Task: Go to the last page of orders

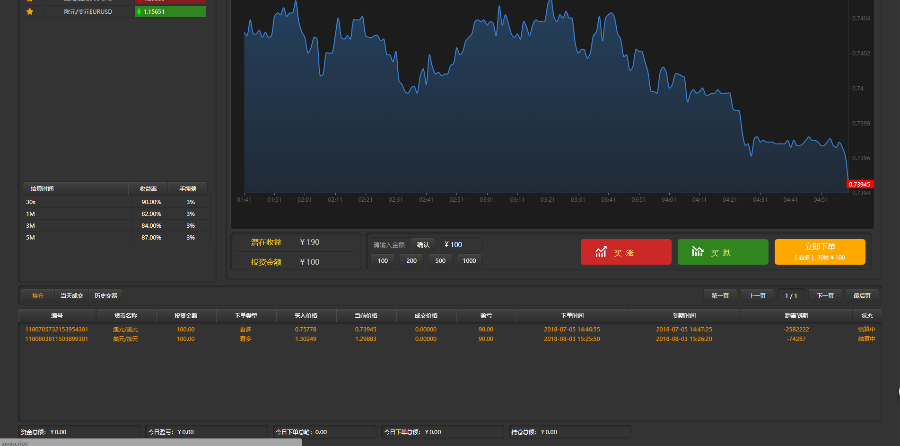Action: (860, 295)
